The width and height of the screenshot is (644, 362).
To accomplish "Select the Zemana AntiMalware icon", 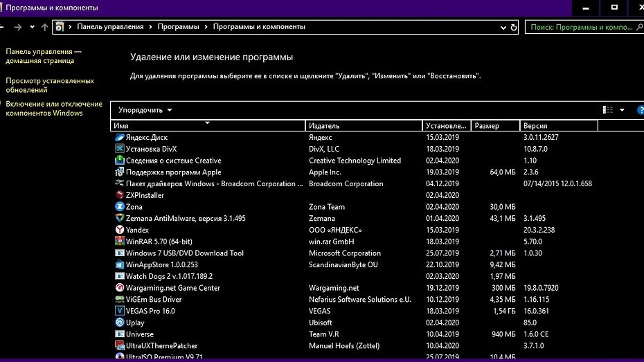I will tap(119, 219).
